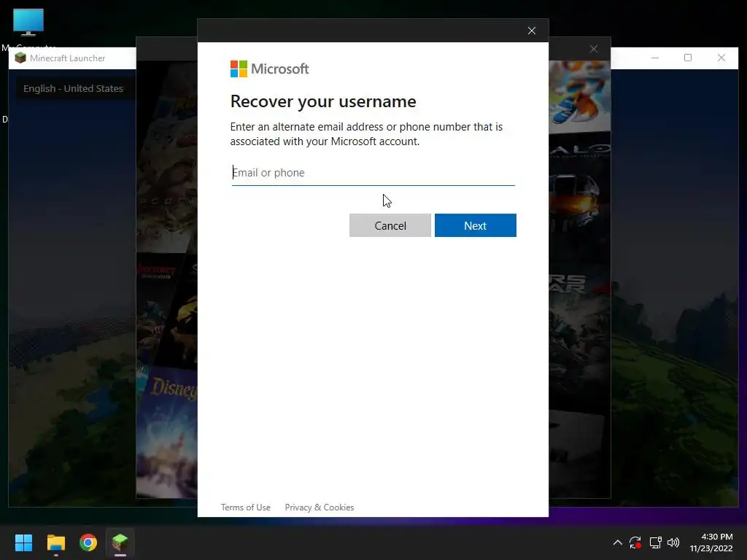
Task: Open File Explorer from the taskbar
Action: (x=55, y=542)
